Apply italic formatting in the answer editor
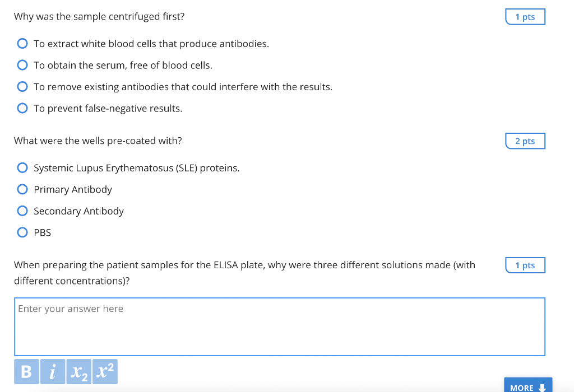This screenshot has width=574, height=392. (53, 371)
